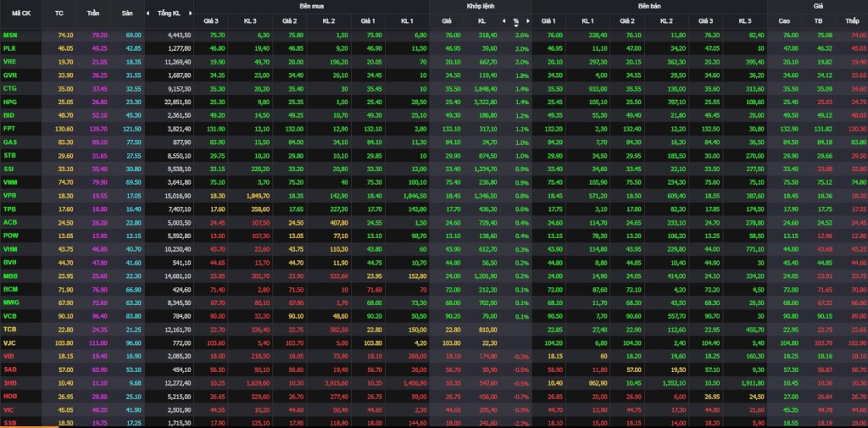Open the BCM stock symbol
The image size is (868, 428).
tap(10, 289)
